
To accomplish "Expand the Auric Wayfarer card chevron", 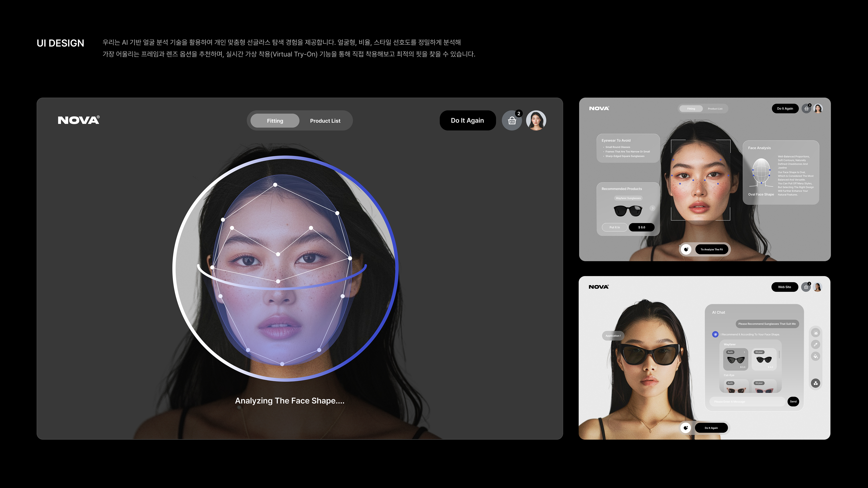I will 744,352.
